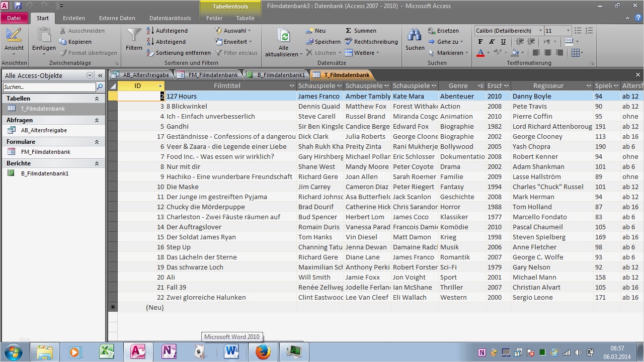Image resolution: width=644 pixels, height=362 pixels.
Task: Click the Kopieren icon
Action: tap(63, 42)
